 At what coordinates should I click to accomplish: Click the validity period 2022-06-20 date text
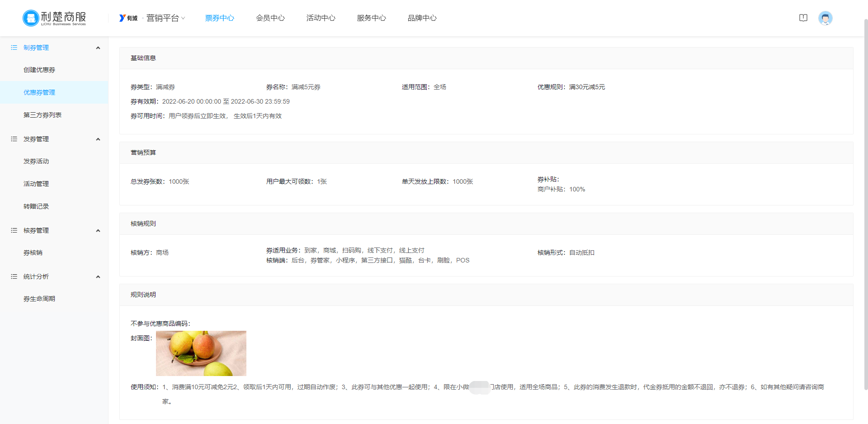(x=226, y=101)
